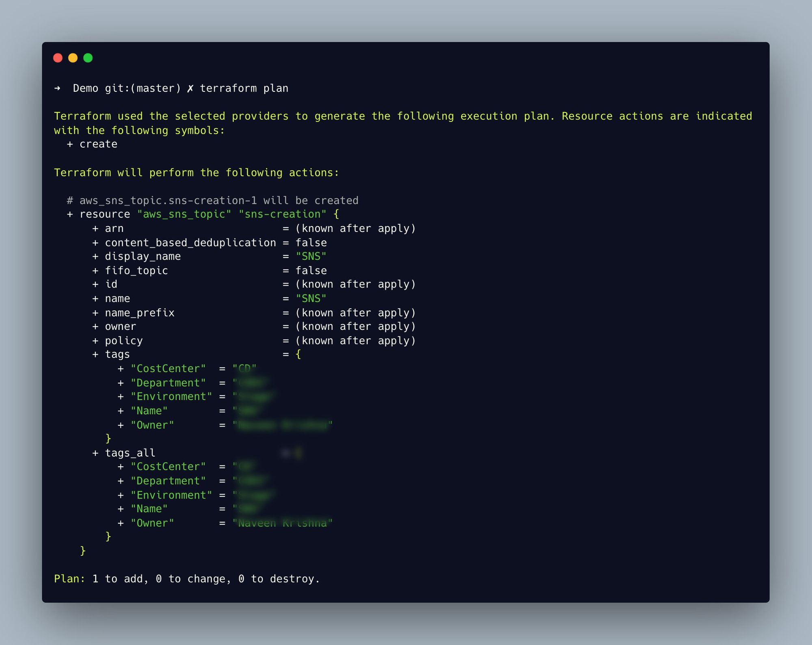The image size is (812, 645).
Task: Click the 'owner' attribute name
Action: 121,327
